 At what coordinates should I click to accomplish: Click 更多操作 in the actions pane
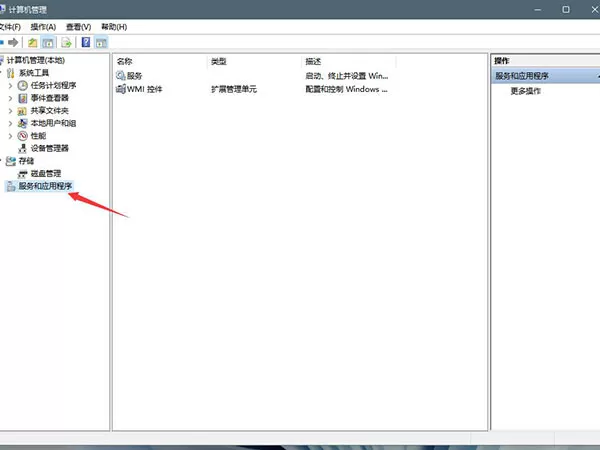tap(525, 91)
